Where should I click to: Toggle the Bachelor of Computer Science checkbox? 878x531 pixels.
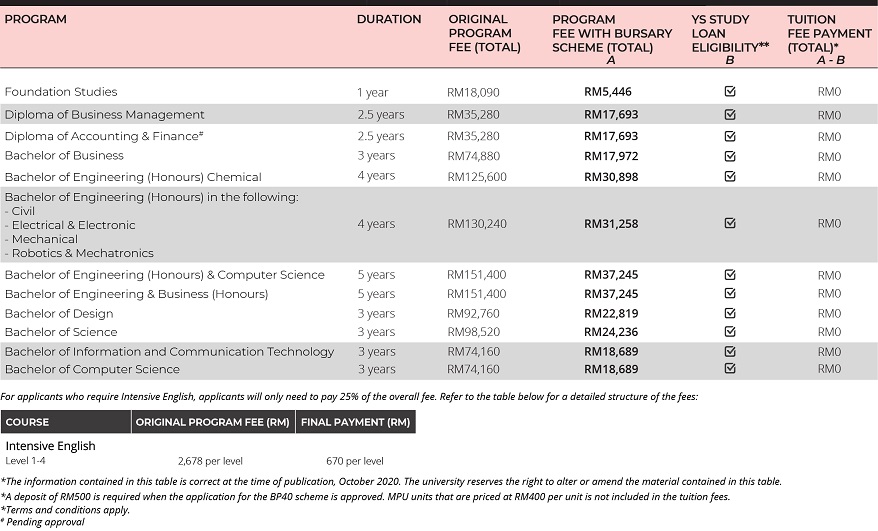coord(729,369)
